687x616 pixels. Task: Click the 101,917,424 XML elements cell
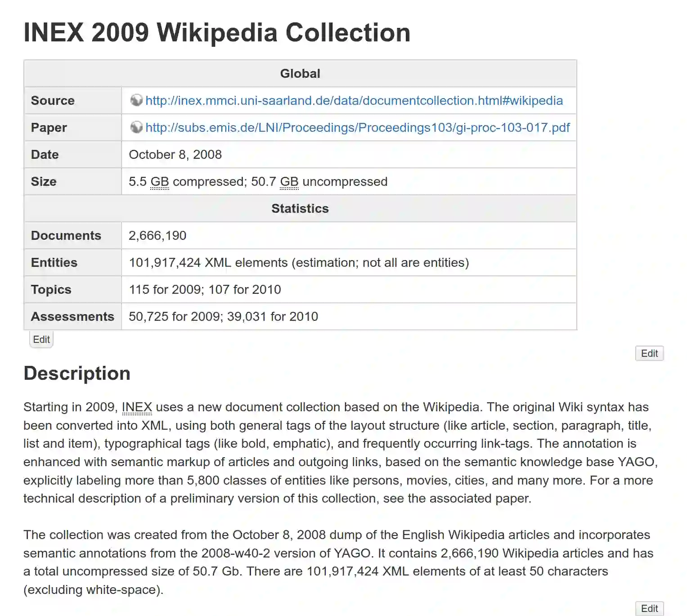(299, 262)
